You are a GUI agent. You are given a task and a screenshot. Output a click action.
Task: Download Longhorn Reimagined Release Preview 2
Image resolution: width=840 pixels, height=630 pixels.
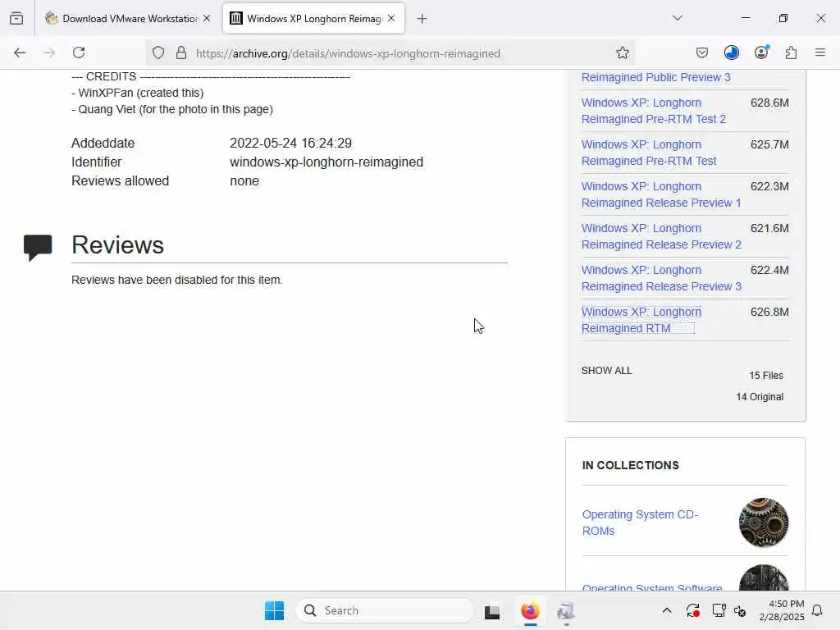(662, 236)
